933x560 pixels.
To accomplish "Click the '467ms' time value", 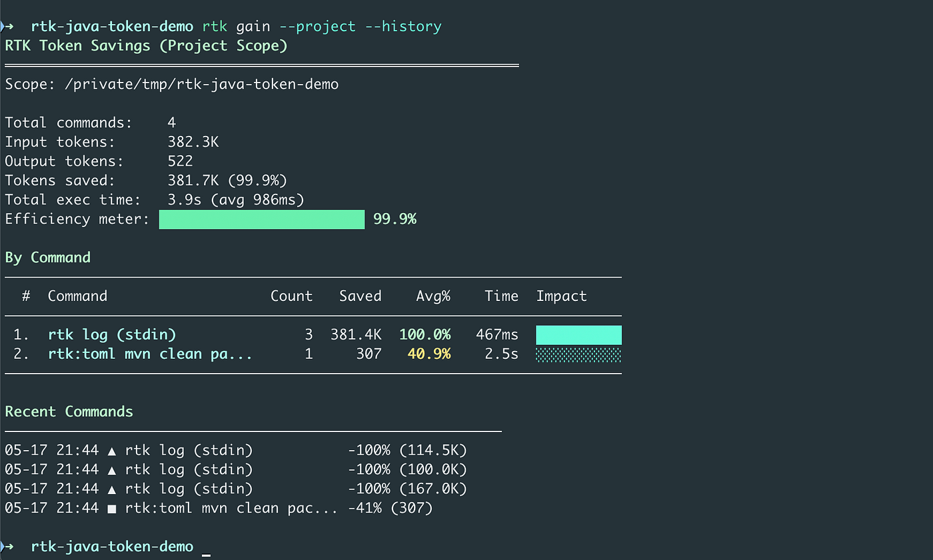I will coord(497,335).
